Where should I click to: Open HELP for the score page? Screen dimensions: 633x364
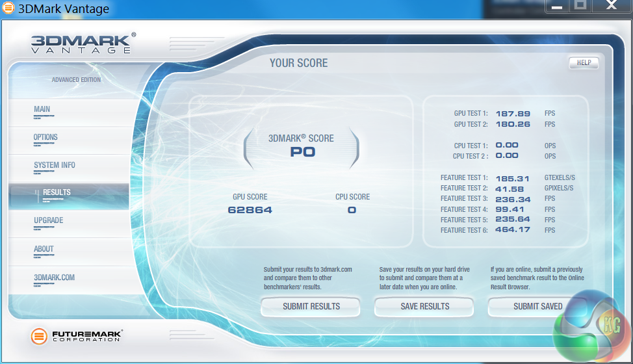click(584, 63)
